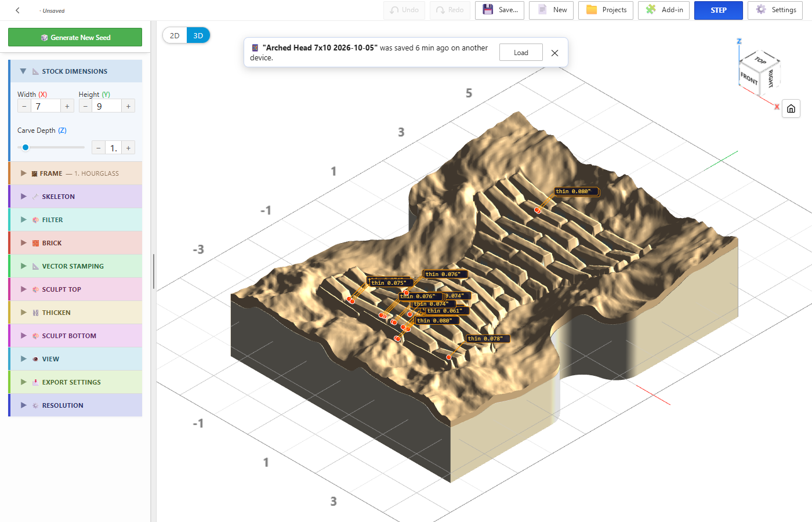The height and width of the screenshot is (522, 812).
Task: Click the Sculpt Bottom section icon
Action: (35, 336)
